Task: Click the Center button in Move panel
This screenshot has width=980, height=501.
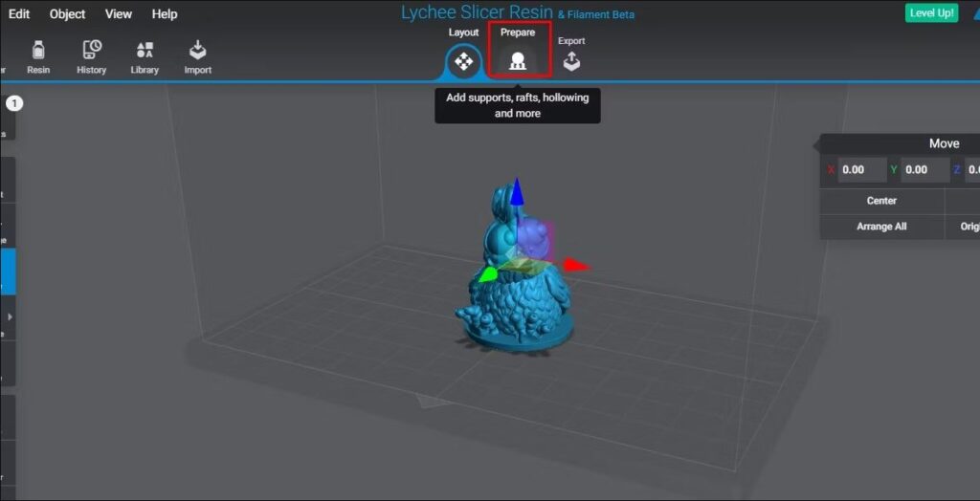Action: click(881, 201)
